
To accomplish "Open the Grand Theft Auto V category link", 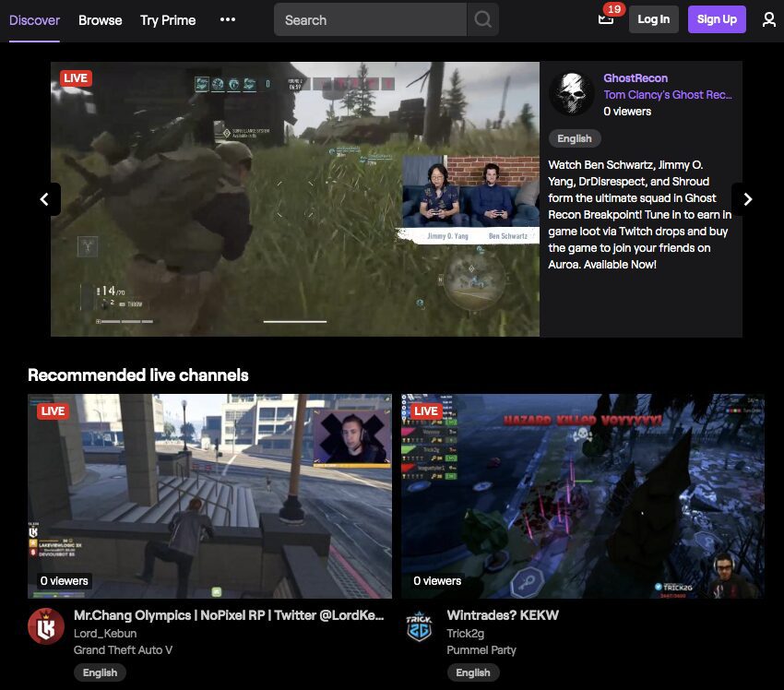I will (x=123, y=650).
